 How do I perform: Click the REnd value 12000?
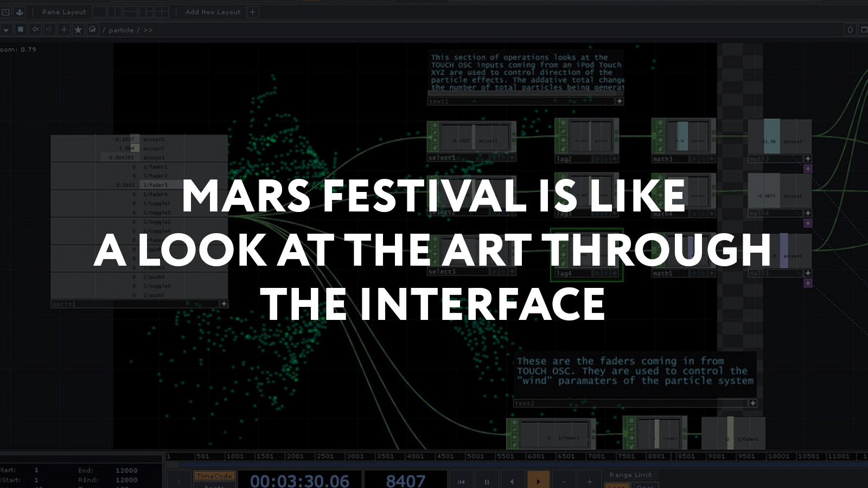[126, 480]
